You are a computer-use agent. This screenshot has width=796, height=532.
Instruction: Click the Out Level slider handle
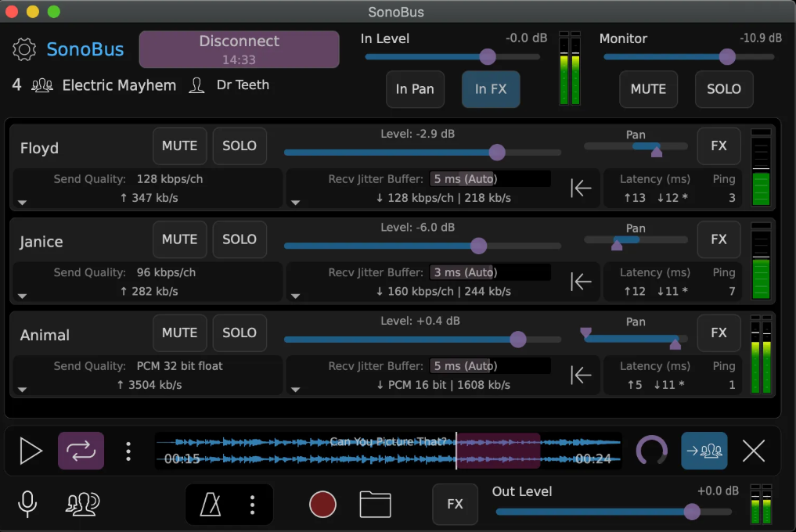692,512
